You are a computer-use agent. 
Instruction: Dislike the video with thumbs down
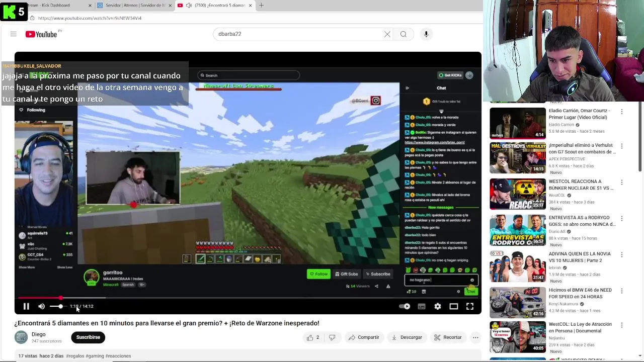tap(332, 337)
